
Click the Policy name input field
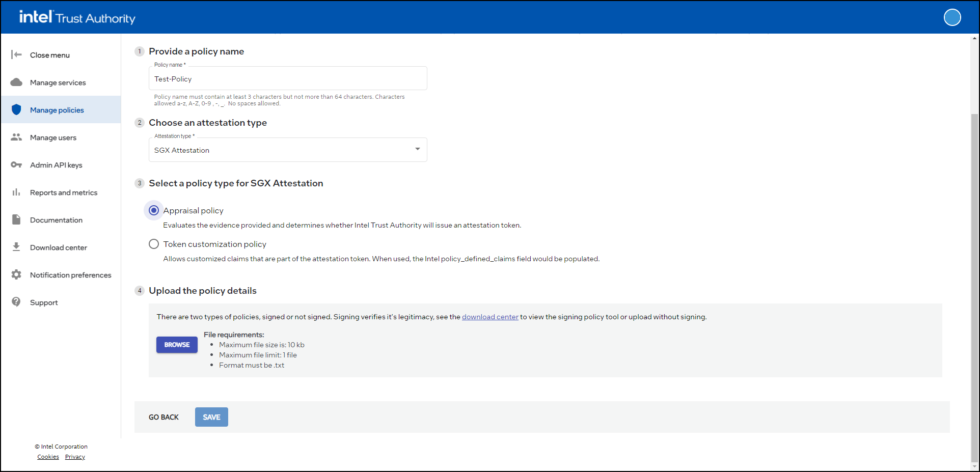coord(288,78)
